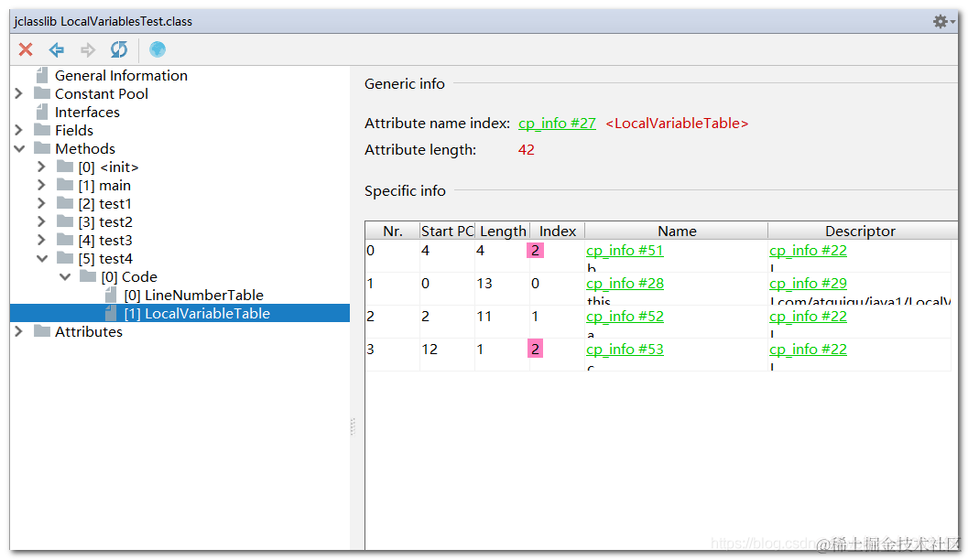Select General Information file icon

[42, 75]
